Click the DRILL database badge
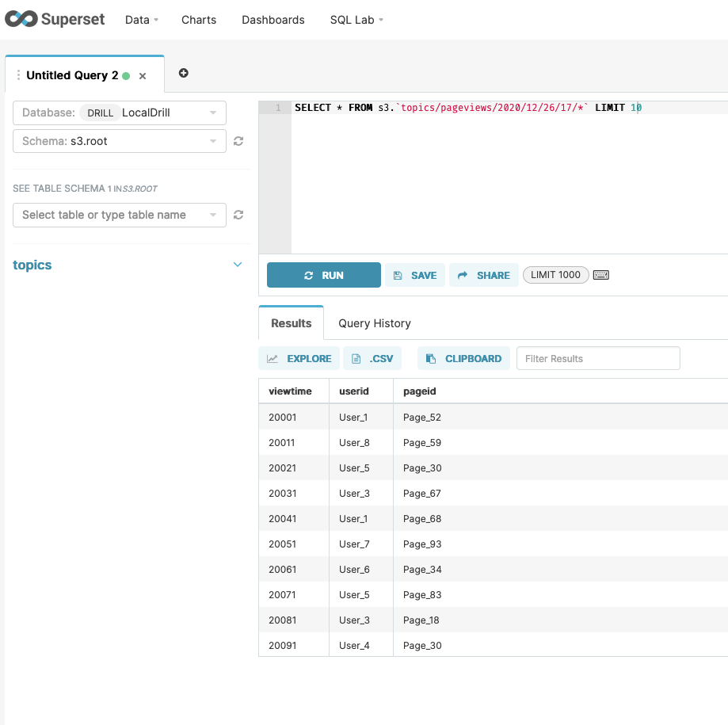Image resolution: width=728 pixels, height=725 pixels. [101, 113]
